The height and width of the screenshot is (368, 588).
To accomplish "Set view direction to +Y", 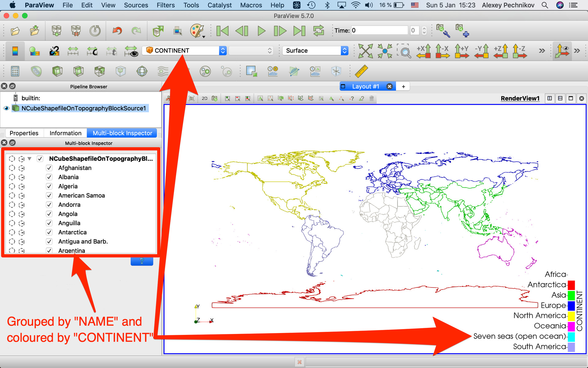I will pyautogui.click(x=462, y=51).
